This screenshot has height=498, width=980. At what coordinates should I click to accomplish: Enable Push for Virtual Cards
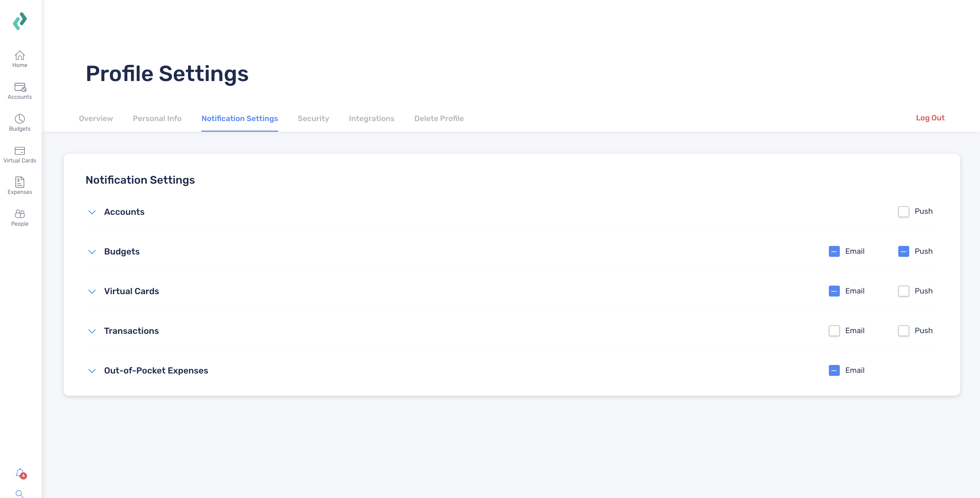(x=903, y=291)
